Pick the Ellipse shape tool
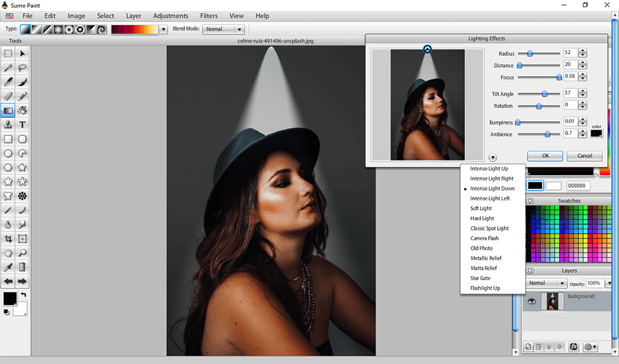619x364 pixels. [8, 153]
